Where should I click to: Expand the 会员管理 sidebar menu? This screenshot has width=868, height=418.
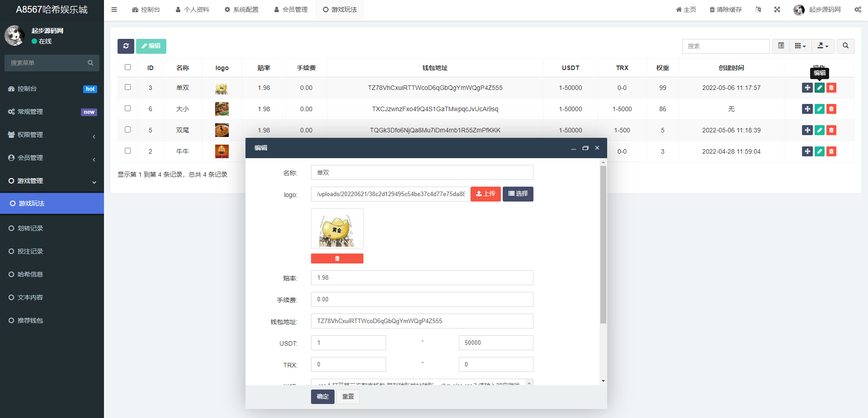[52, 158]
